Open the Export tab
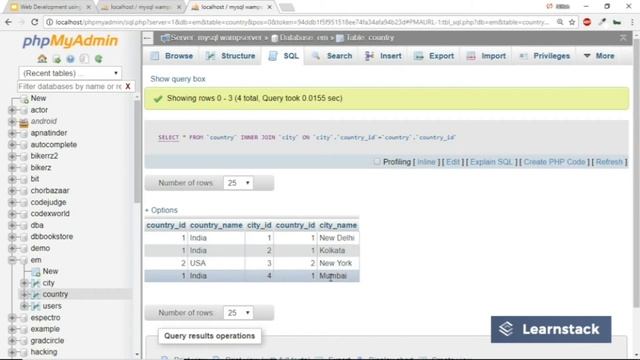Image resolution: width=640 pixels, height=360 pixels. (x=434, y=56)
